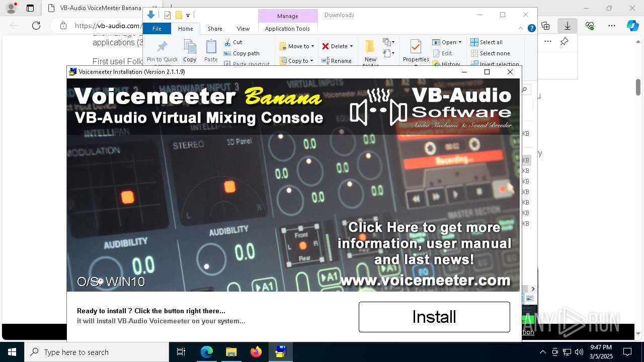Image resolution: width=644 pixels, height=362 pixels.
Task: Click quick access Properties checkmark icon
Action: coord(168,15)
